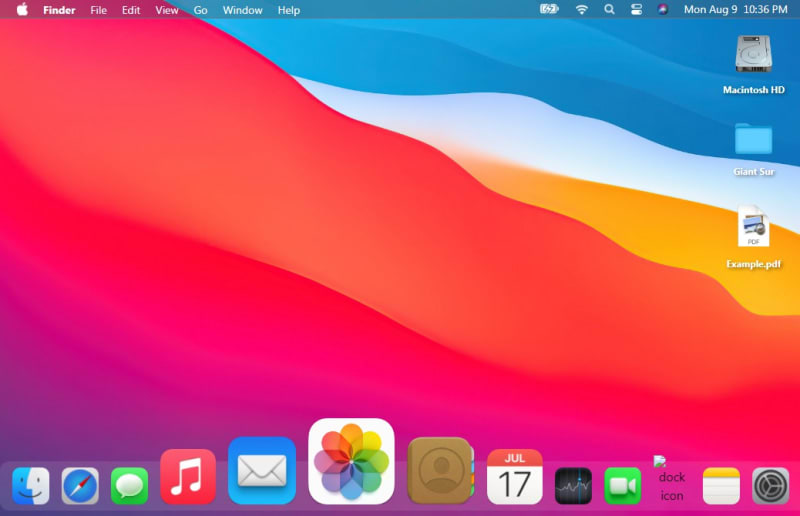Screen dimensions: 800x516
Task: Open the Notes app
Action: tap(721, 486)
